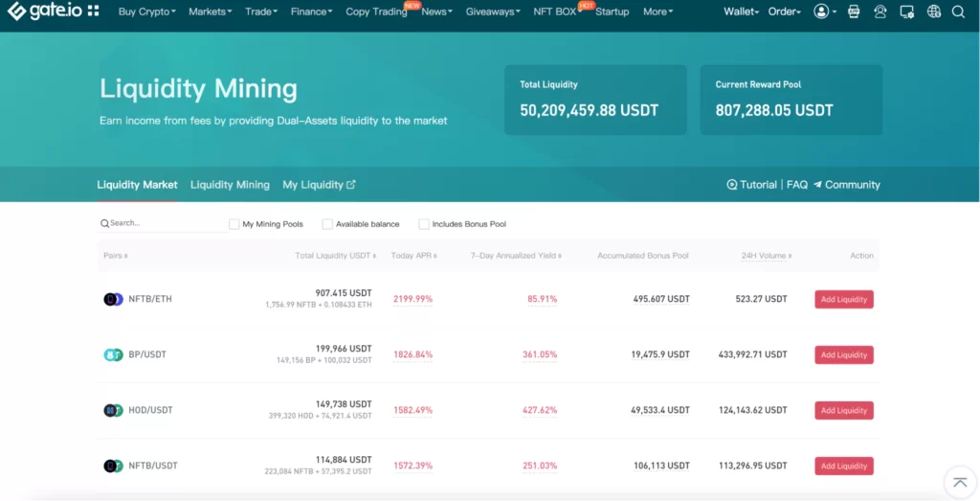Click the NFTB/USDT pair coin icon

[x=113, y=466]
